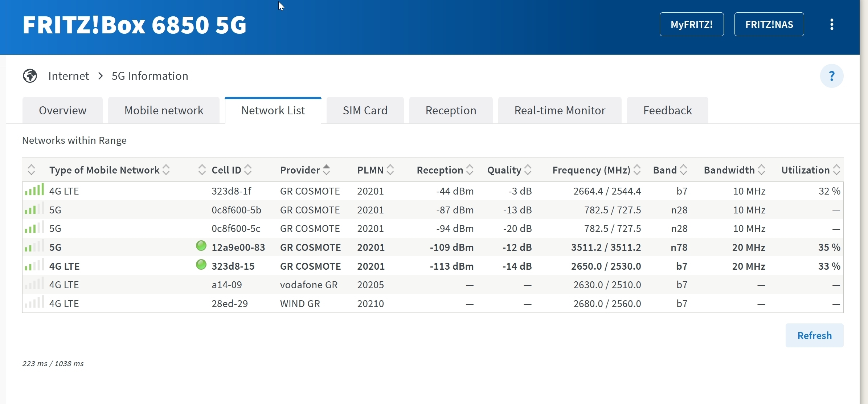Select cell ID 0c8f600-5c
The image size is (868, 404).
coord(236,228)
